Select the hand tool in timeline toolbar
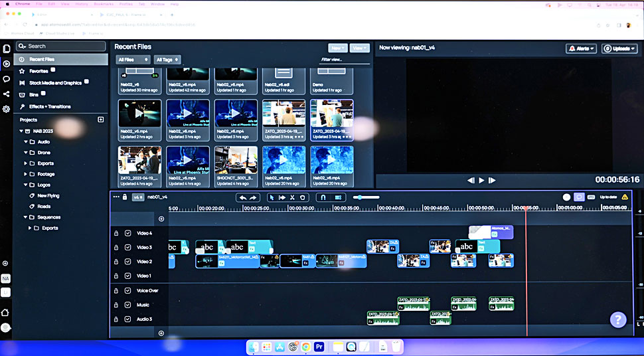The height and width of the screenshot is (356, 644). 303,198
